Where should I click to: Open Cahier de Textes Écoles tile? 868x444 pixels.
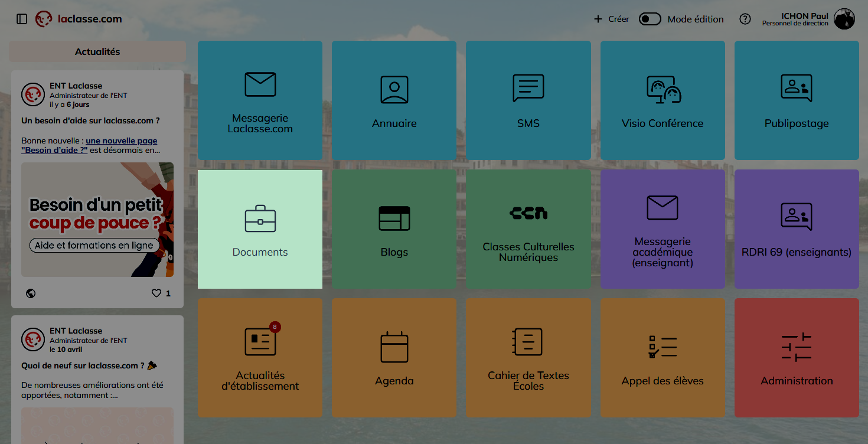pyautogui.click(x=528, y=358)
